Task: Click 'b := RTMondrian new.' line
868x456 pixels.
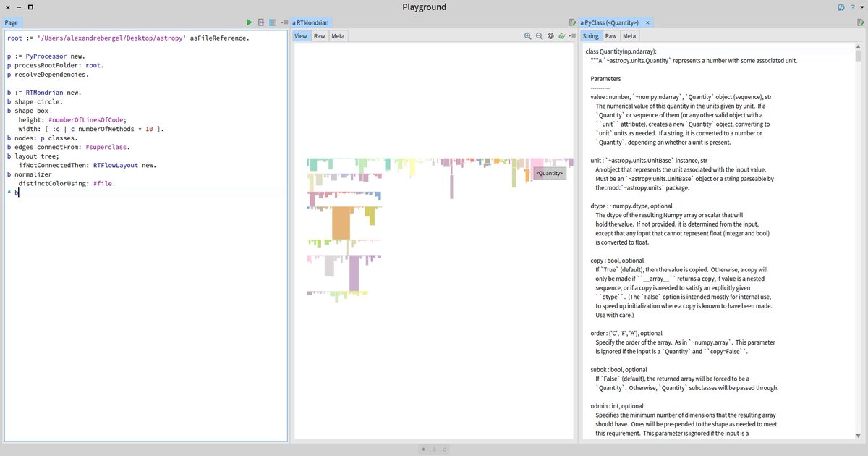Action: (x=45, y=93)
